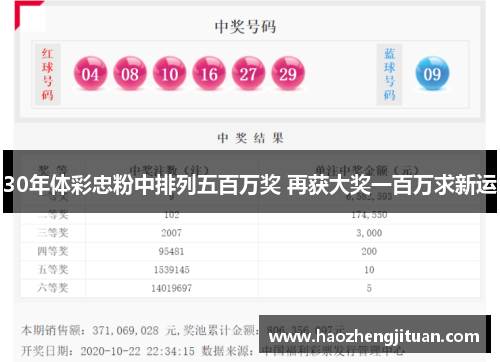Click red ball number 29

coord(288,73)
